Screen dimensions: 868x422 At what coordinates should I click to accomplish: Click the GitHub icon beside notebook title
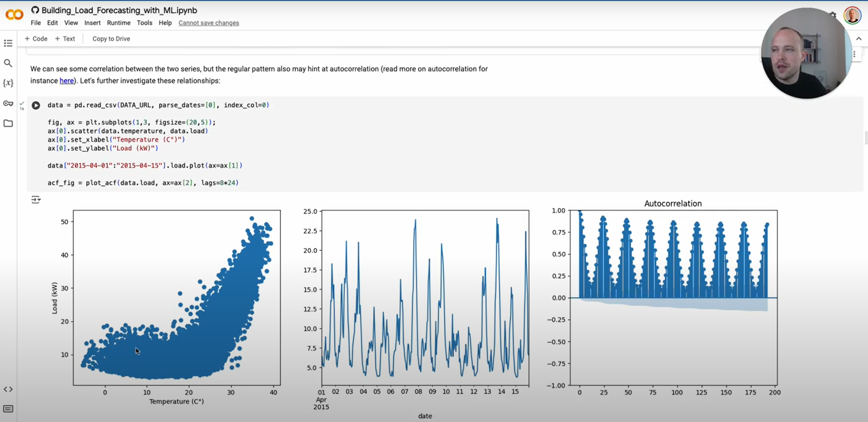35,10
